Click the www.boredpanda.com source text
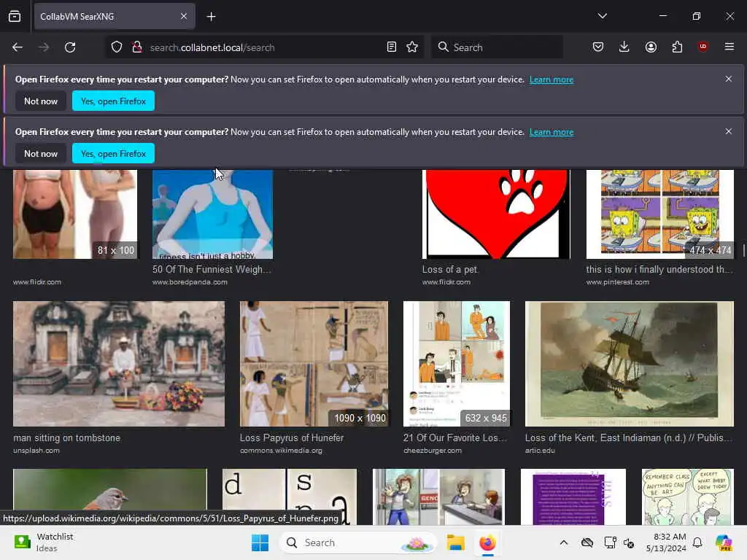This screenshot has height=560, width=747. [190, 282]
